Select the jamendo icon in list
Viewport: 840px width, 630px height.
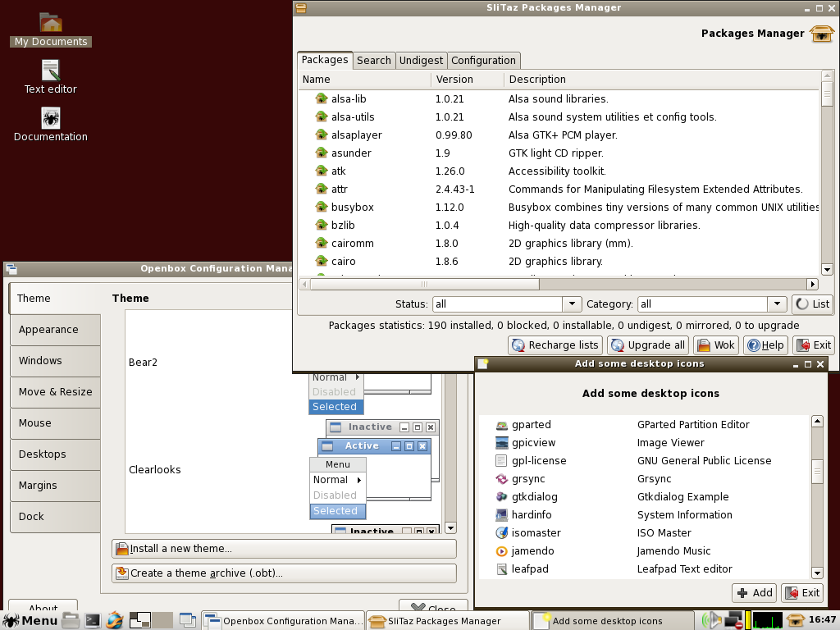tap(501, 551)
